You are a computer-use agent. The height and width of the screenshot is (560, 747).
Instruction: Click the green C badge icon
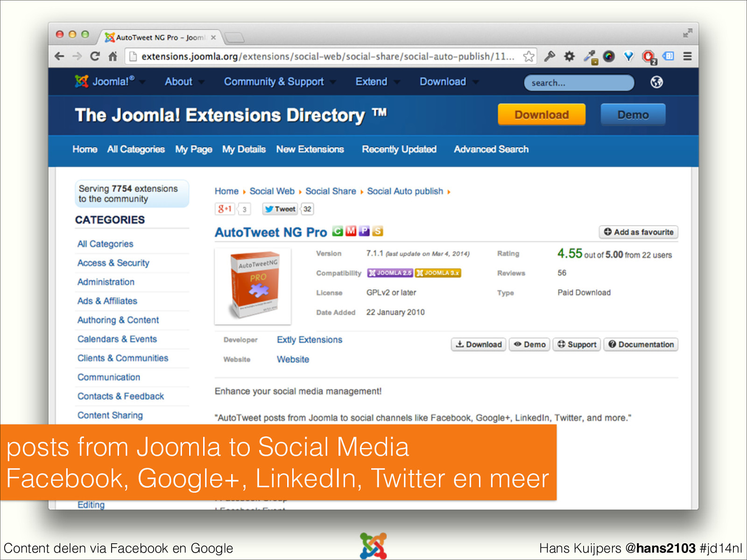pyautogui.click(x=338, y=231)
